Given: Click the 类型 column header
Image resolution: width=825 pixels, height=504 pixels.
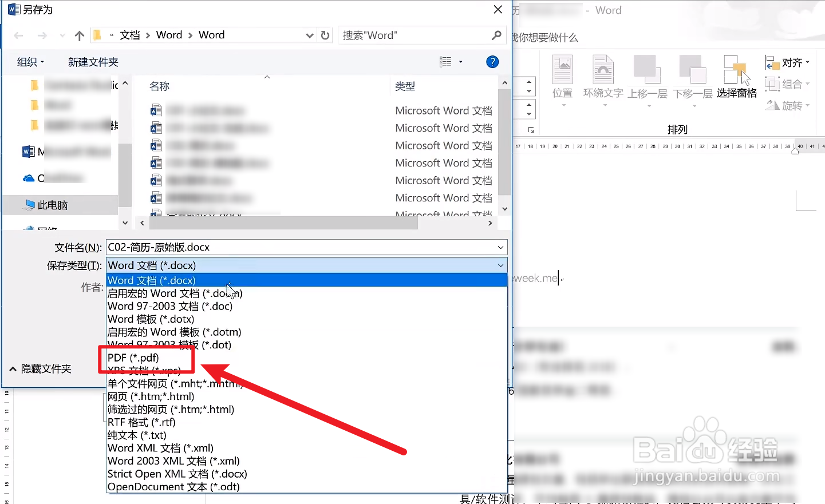Looking at the screenshot, I should pos(405,86).
